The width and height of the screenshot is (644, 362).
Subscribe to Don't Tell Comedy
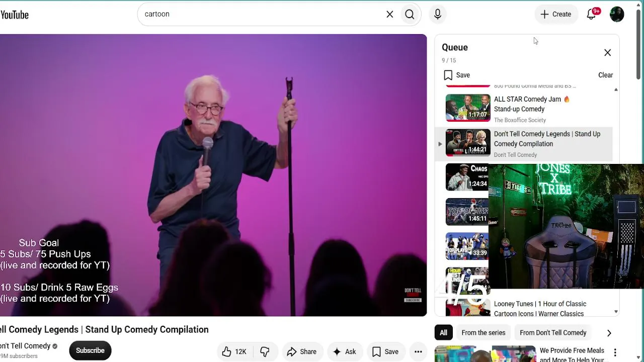90,350
